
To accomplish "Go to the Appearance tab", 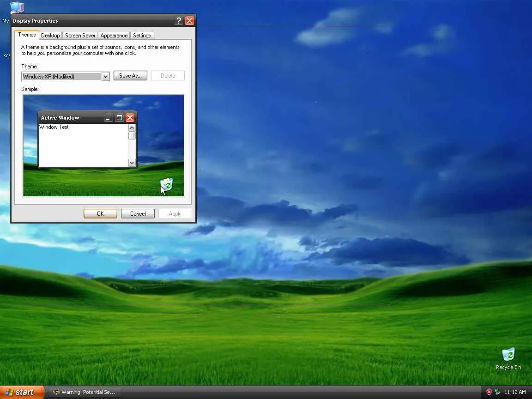I will pyautogui.click(x=114, y=35).
